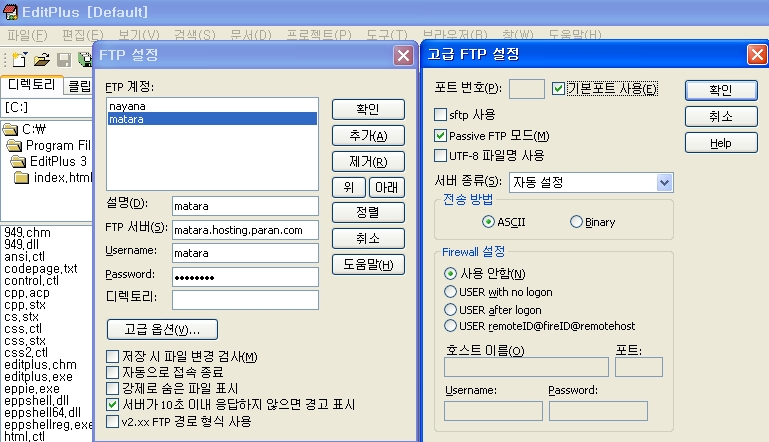
Task: Select matara FTP account in list
Action: coord(212,119)
